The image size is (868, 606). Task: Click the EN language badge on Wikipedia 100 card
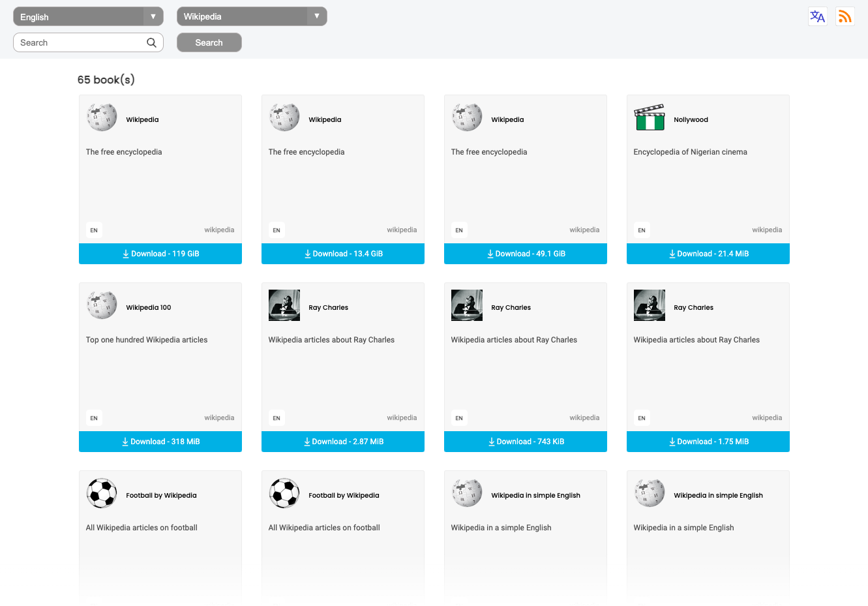[x=94, y=418]
